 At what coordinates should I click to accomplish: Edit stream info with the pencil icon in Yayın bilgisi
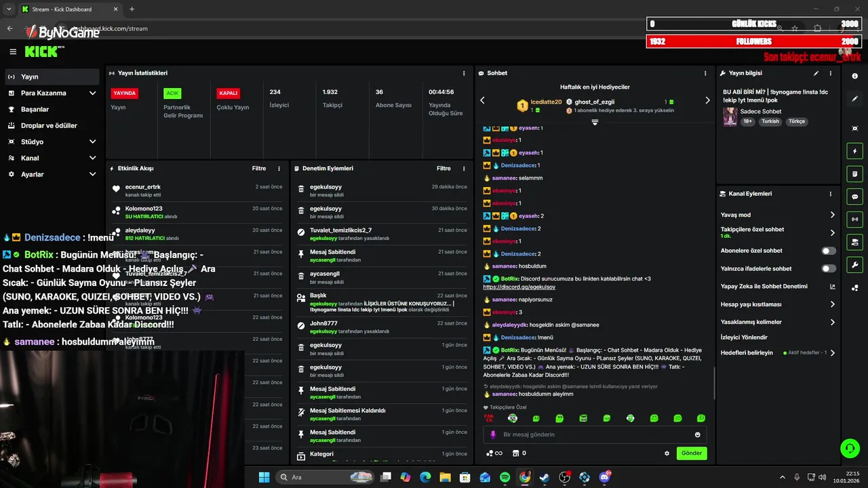pyautogui.click(x=816, y=73)
